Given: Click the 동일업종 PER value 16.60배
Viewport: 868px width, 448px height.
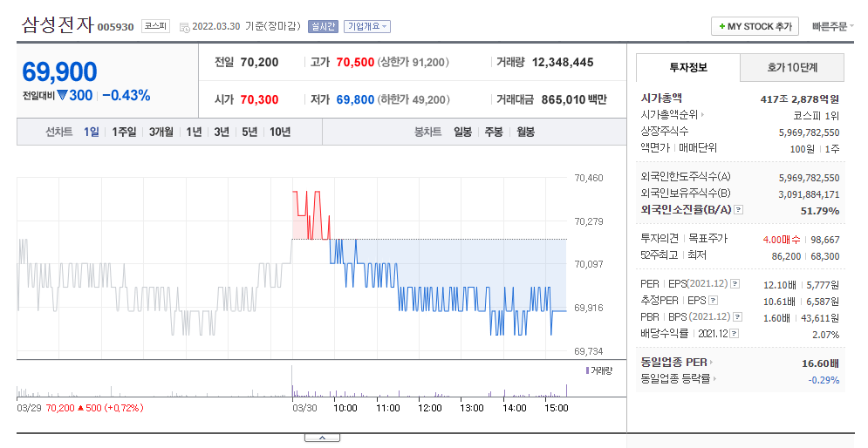Looking at the screenshot, I should click(820, 363).
